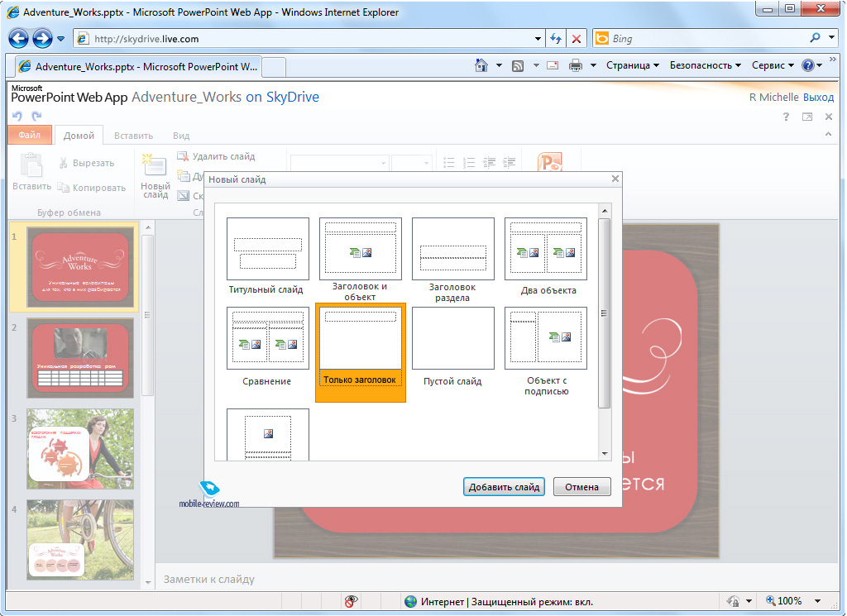Choose the Два объекта layout
This screenshot has width=847, height=616.
coord(546,256)
